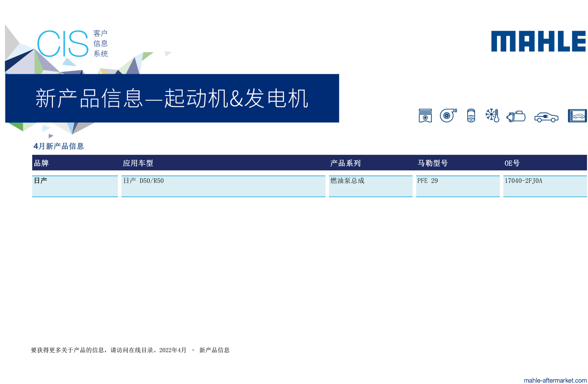Open the mahle-aftermarket.com link
Image resolution: width=588 pixels, height=384 pixels.
point(555,380)
